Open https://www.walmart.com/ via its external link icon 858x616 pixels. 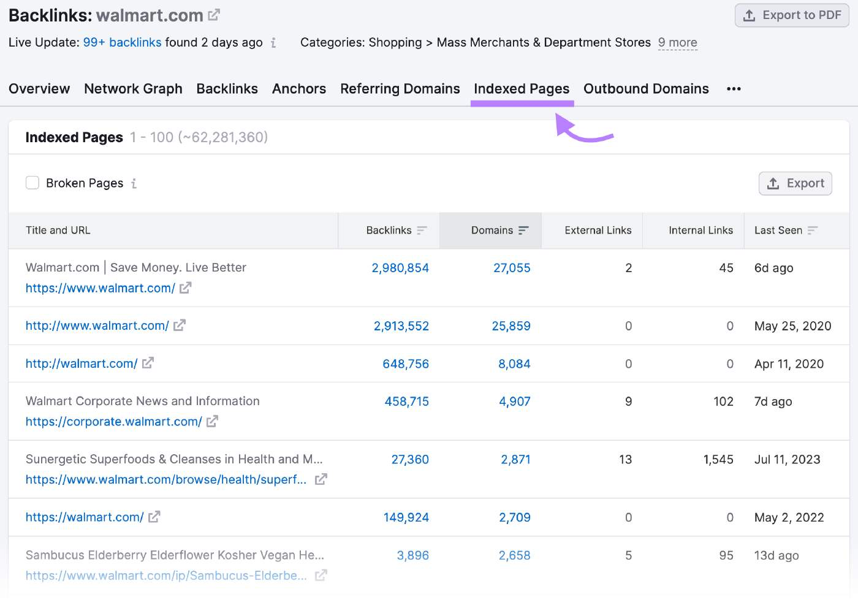185,288
